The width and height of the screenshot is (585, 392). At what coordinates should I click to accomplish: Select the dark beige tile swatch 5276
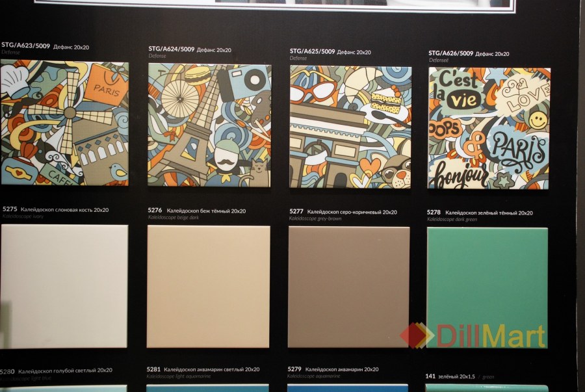(x=208, y=286)
